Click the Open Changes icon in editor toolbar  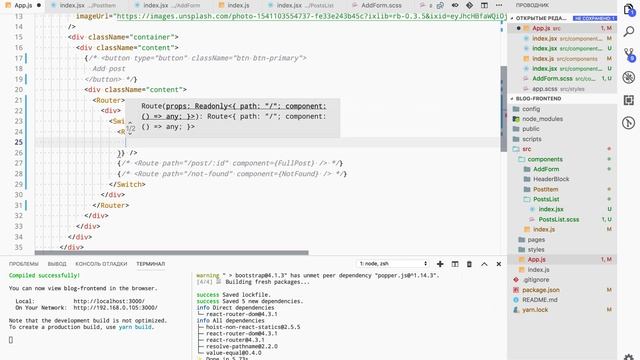[440, 5]
